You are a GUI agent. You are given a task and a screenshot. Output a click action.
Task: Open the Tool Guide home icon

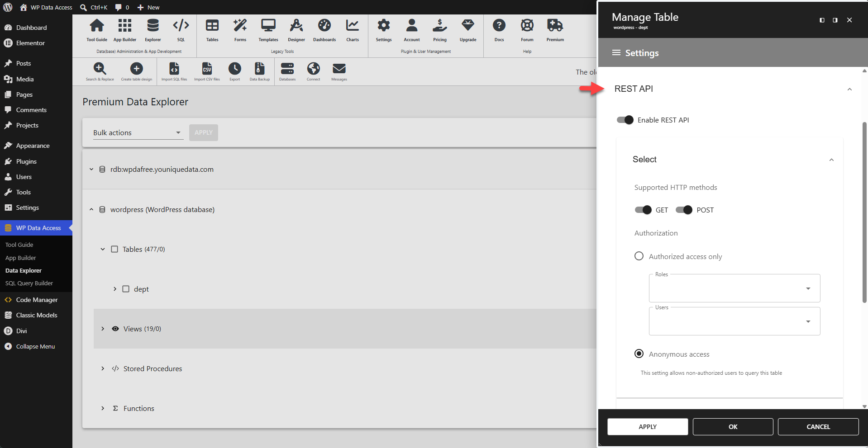pos(97,30)
